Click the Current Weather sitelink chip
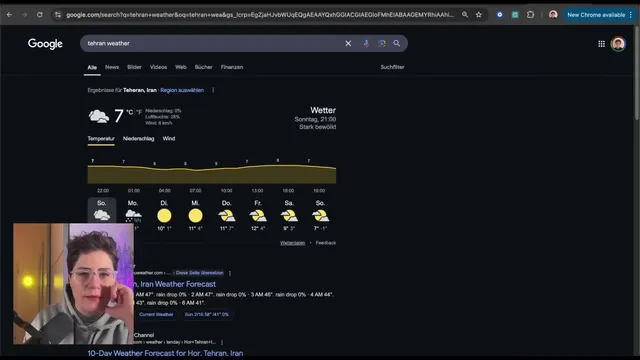Image resolution: width=640 pixels, height=360 pixels. click(156, 314)
